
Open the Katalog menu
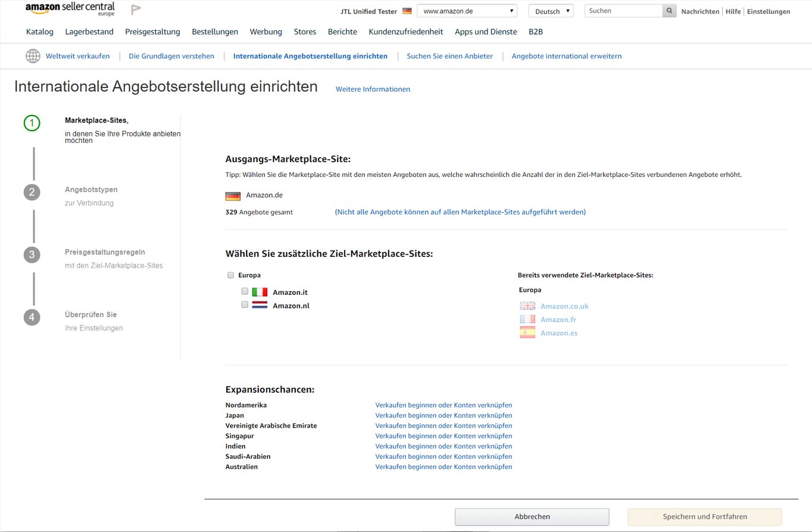40,32
